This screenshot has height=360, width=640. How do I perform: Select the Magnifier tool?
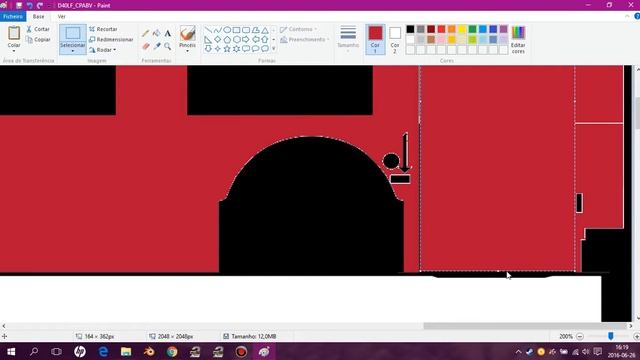[168, 46]
